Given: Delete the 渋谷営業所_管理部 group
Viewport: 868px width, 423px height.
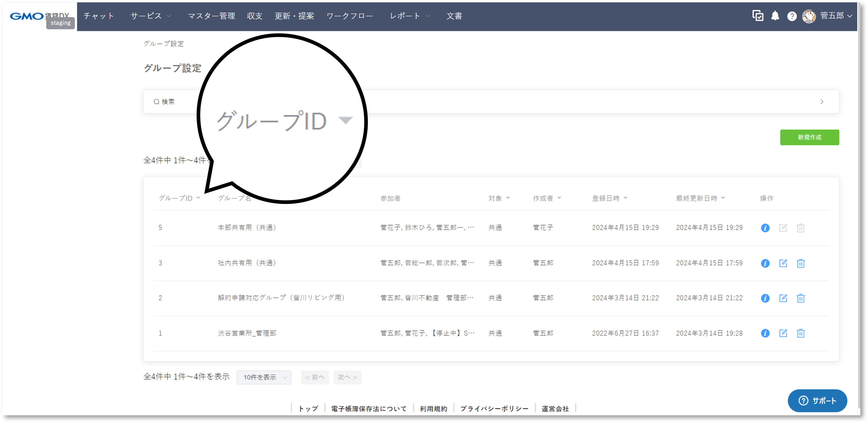Looking at the screenshot, I should (x=801, y=333).
